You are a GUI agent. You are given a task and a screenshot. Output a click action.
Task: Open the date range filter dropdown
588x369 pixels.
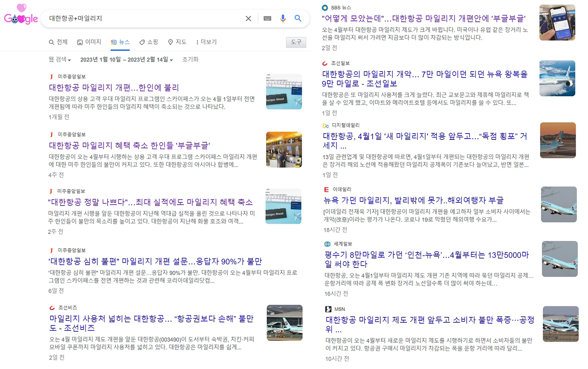[126, 60]
